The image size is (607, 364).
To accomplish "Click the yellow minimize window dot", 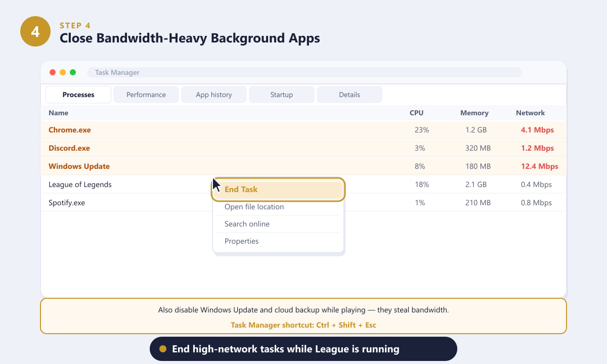I will (63, 72).
